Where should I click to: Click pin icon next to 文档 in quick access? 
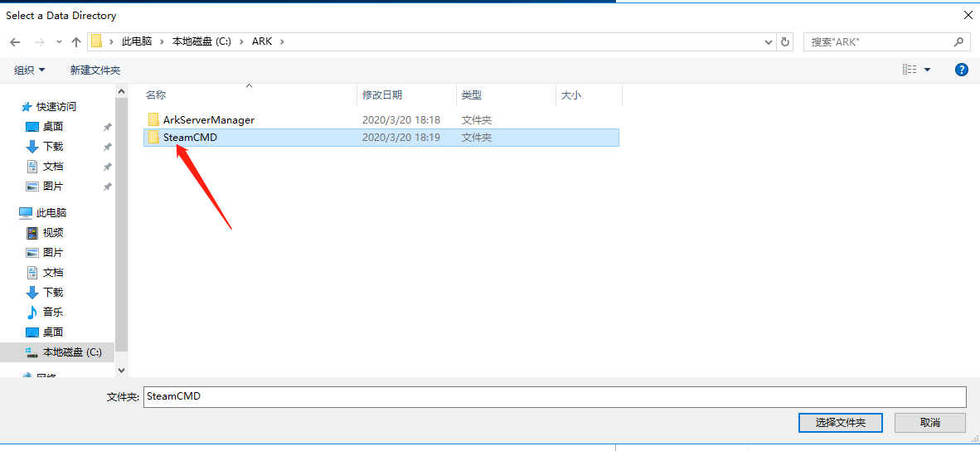click(107, 167)
